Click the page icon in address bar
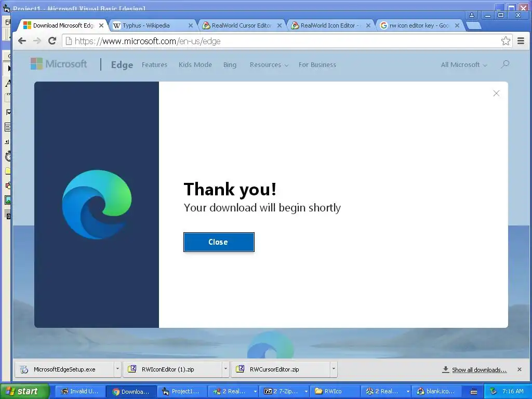 (69, 41)
